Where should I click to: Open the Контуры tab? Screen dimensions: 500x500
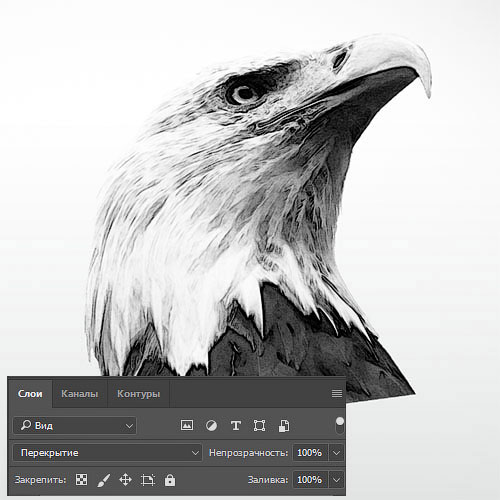tap(138, 394)
